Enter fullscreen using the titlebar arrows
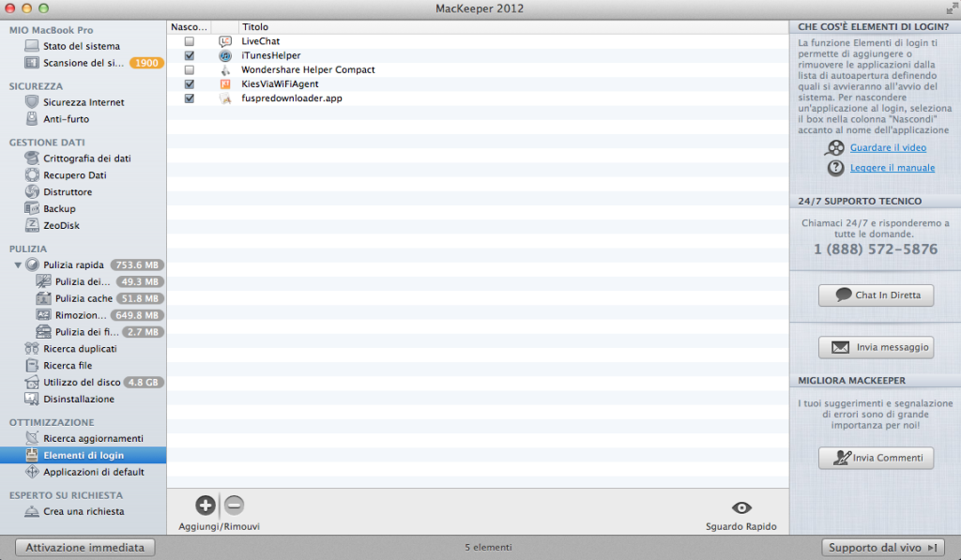Image resolution: width=961 pixels, height=560 pixels. pyautogui.click(x=952, y=8)
